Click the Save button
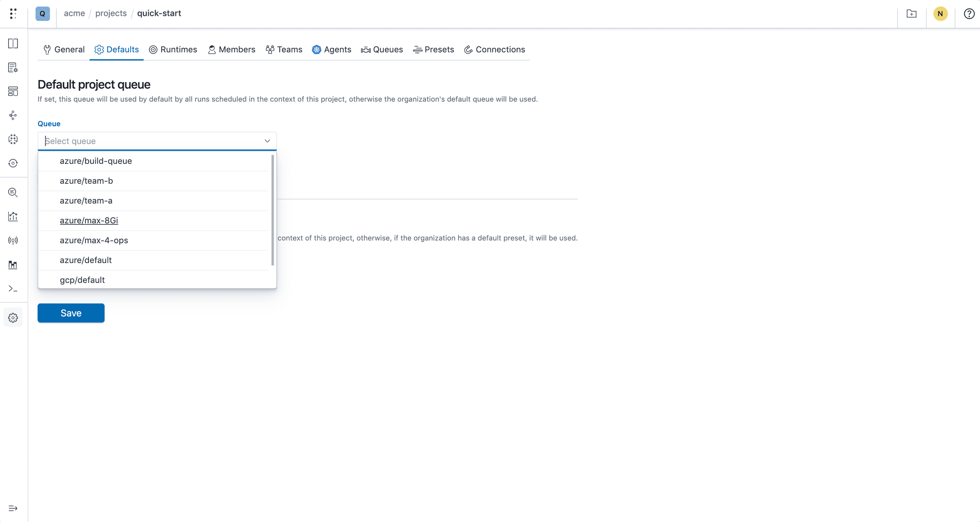Screen dimensions: 980x522 71,313
